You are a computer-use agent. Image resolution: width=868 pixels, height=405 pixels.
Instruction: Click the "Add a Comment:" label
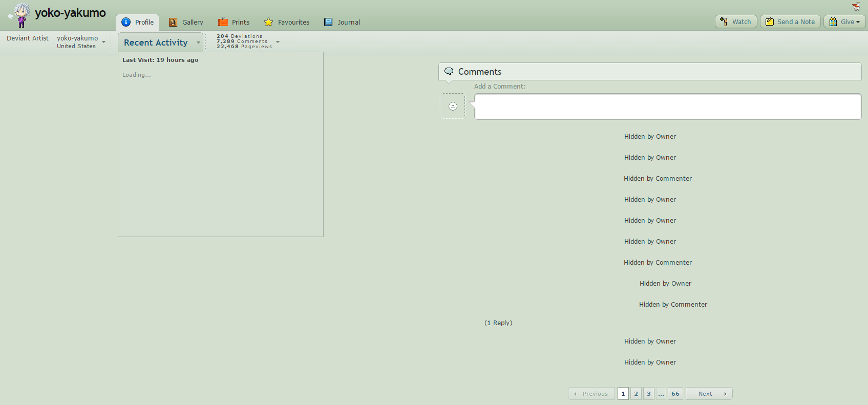(x=500, y=86)
